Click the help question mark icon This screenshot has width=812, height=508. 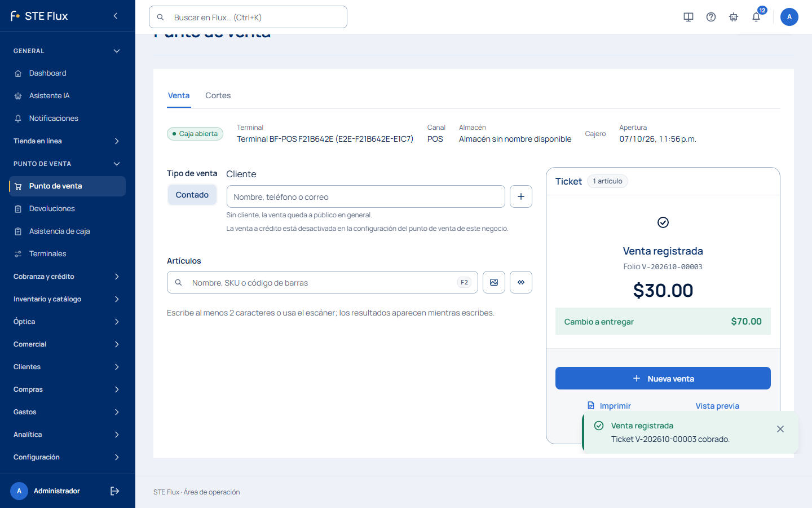point(711,17)
